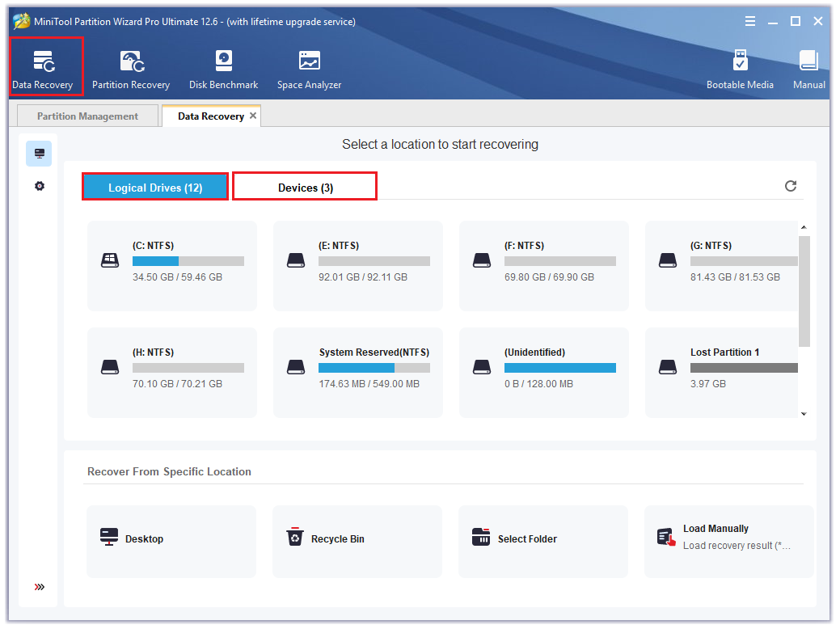Image resolution: width=840 pixels, height=629 pixels.
Task: Select the Unidentified drive icon
Action: [482, 367]
